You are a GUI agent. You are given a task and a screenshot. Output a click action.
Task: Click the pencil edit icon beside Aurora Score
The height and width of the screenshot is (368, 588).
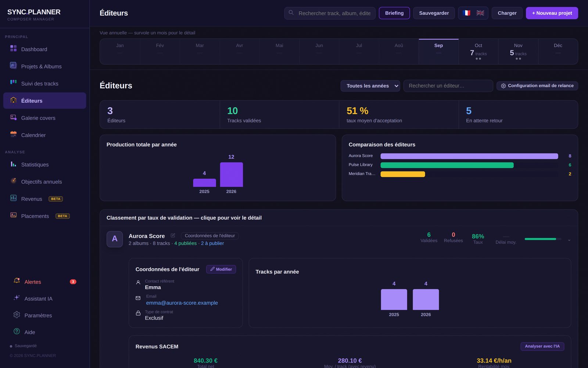tap(173, 236)
